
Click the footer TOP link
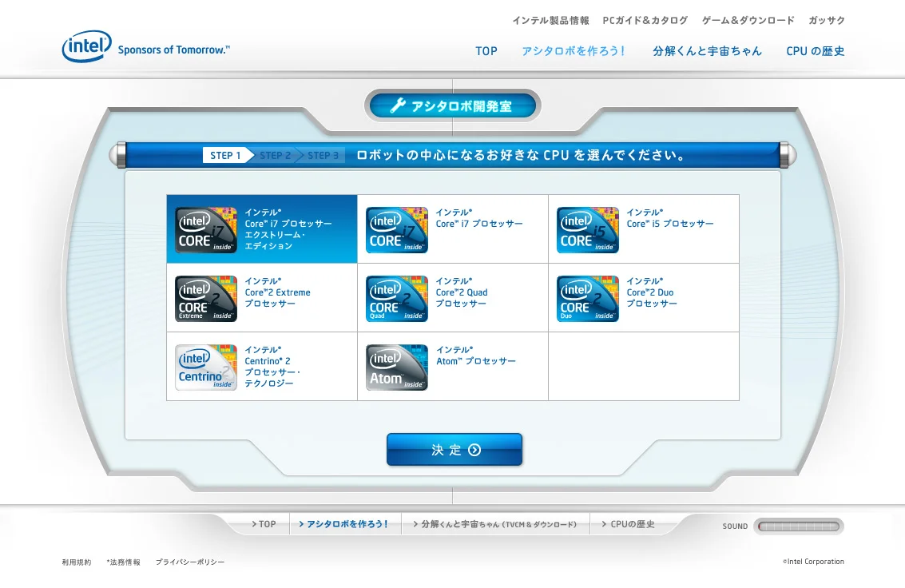coord(264,524)
